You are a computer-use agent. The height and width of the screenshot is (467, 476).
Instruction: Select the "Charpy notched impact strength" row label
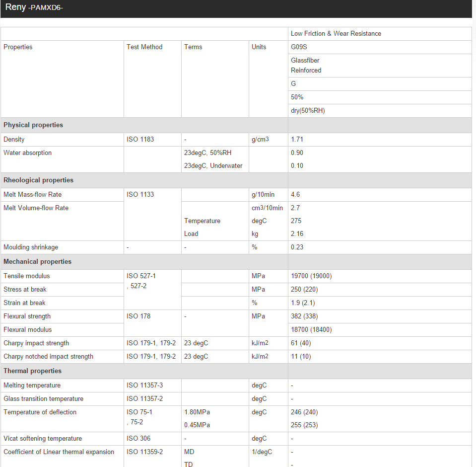tap(48, 356)
